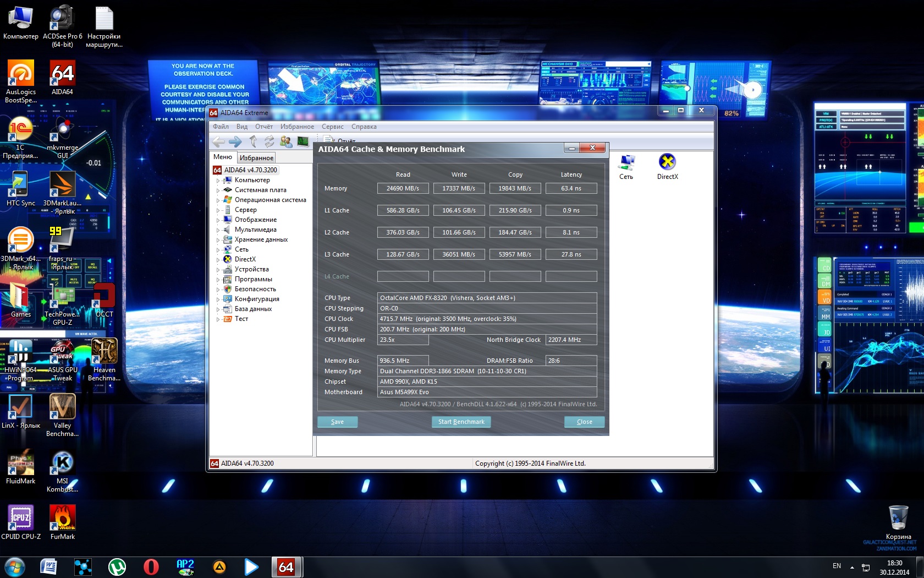Expand the Хранение данных tree node
This screenshot has width=924, height=578.
[x=218, y=240]
